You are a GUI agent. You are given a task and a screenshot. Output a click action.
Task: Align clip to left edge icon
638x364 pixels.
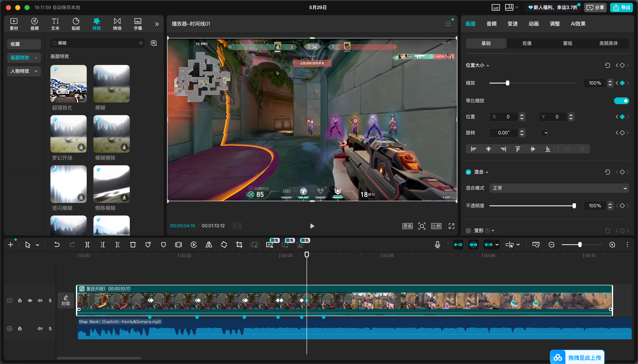point(473,149)
